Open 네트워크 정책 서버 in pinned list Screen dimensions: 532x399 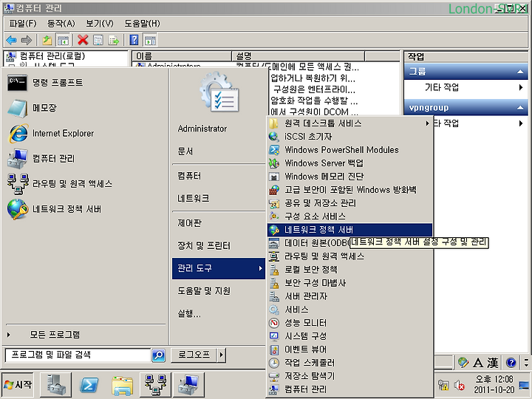pos(85,209)
